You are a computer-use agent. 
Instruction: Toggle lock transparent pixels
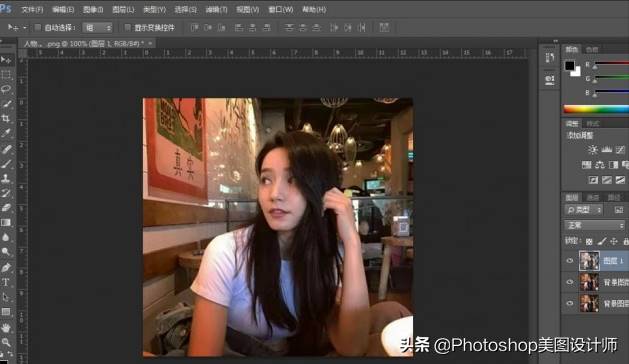click(x=589, y=241)
